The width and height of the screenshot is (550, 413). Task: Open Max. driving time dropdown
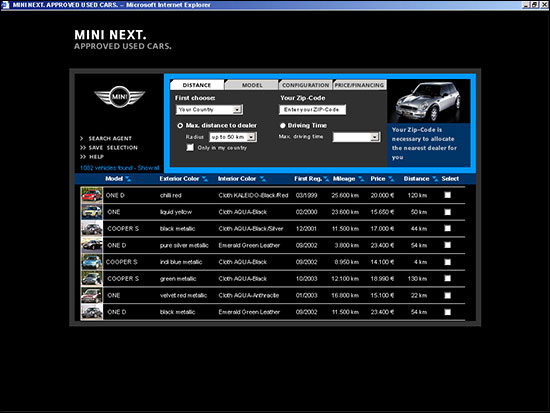click(x=356, y=137)
